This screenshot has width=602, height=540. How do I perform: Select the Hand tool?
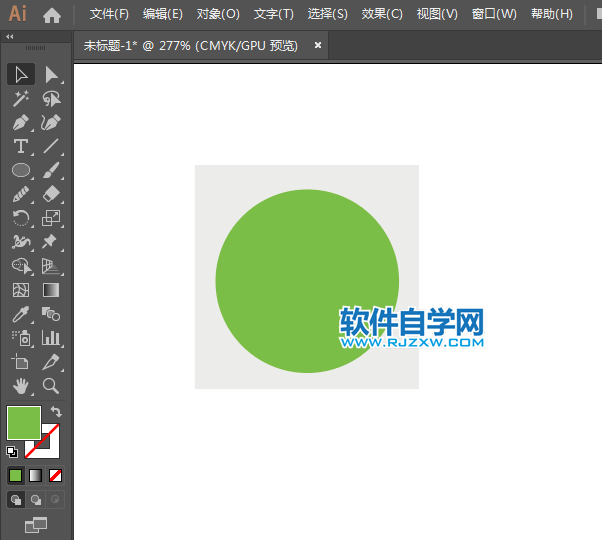coord(21,386)
